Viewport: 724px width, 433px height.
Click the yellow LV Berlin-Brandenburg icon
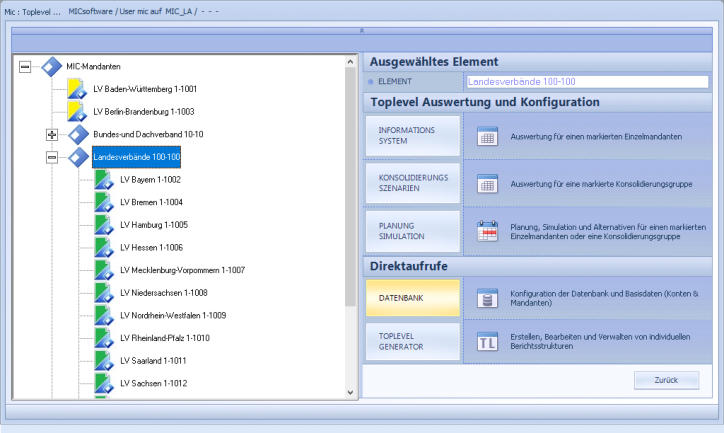[x=79, y=111]
